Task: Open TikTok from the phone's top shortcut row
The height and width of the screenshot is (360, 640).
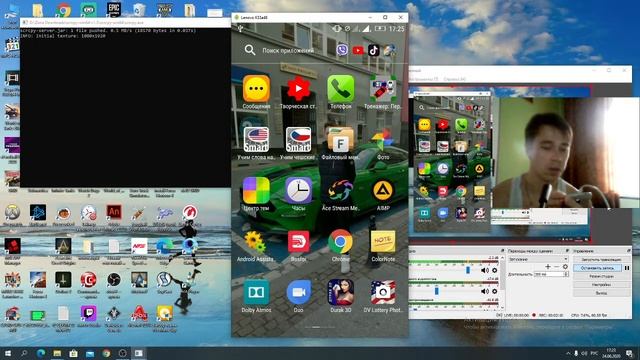Action: 373,50
